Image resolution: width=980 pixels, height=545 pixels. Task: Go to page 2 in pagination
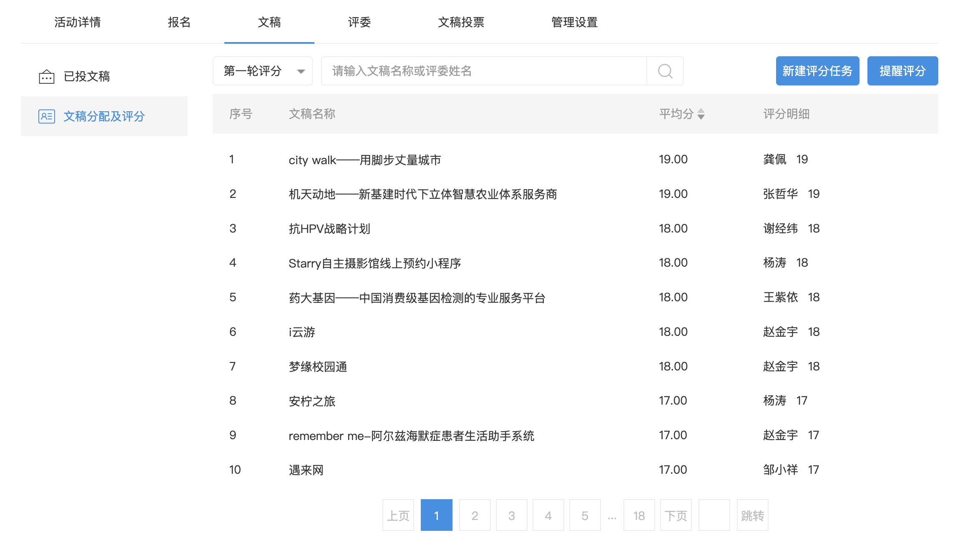point(475,515)
